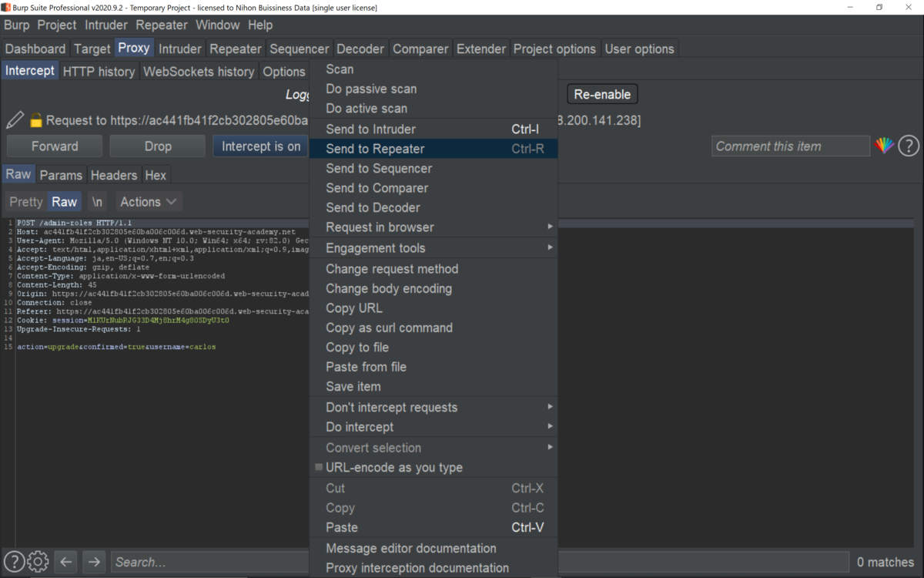The width and height of the screenshot is (924, 578).
Task: Choose Copy to file
Action: pyautogui.click(x=433, y=348)
